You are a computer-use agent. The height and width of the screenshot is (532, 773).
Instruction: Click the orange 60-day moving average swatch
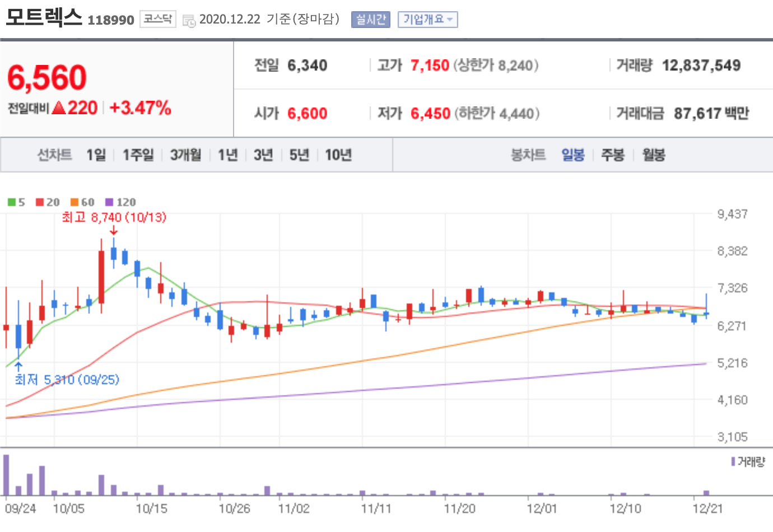[74, 202]
